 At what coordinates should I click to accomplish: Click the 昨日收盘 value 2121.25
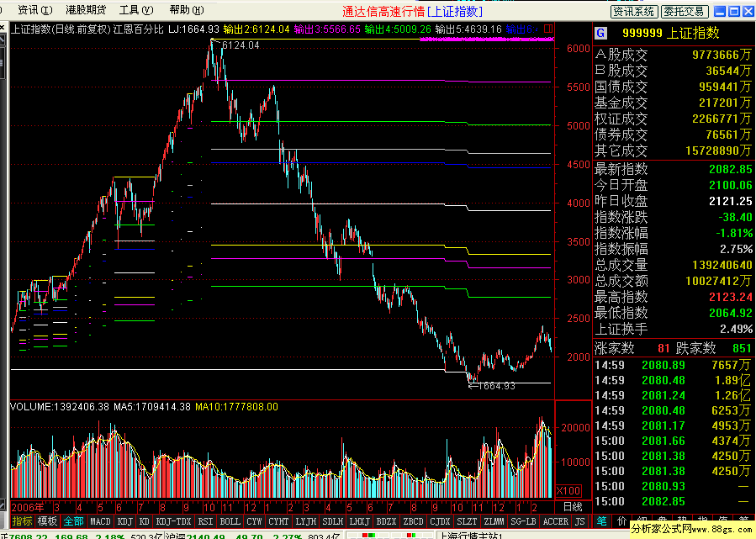[x=731, y=201]
